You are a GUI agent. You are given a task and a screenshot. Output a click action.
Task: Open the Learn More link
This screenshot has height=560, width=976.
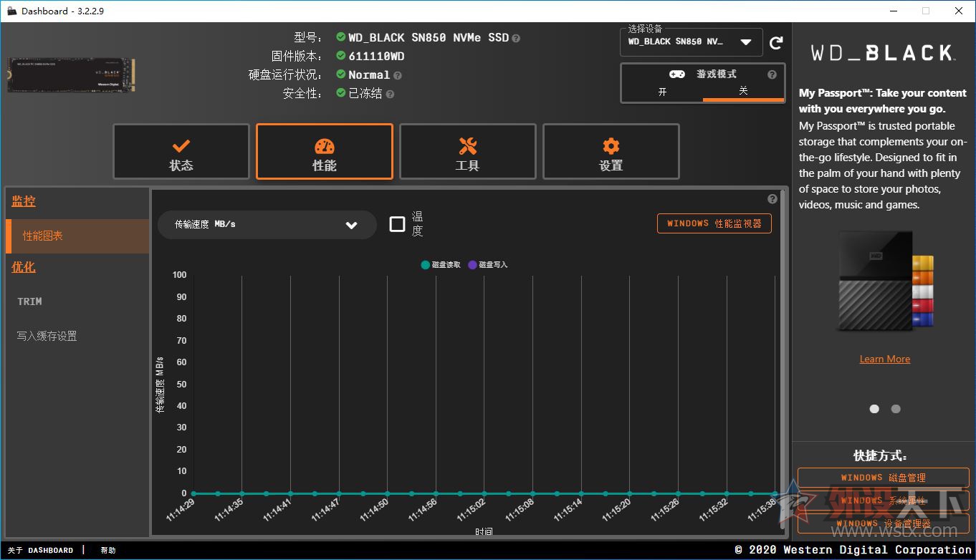pos(884,358)
